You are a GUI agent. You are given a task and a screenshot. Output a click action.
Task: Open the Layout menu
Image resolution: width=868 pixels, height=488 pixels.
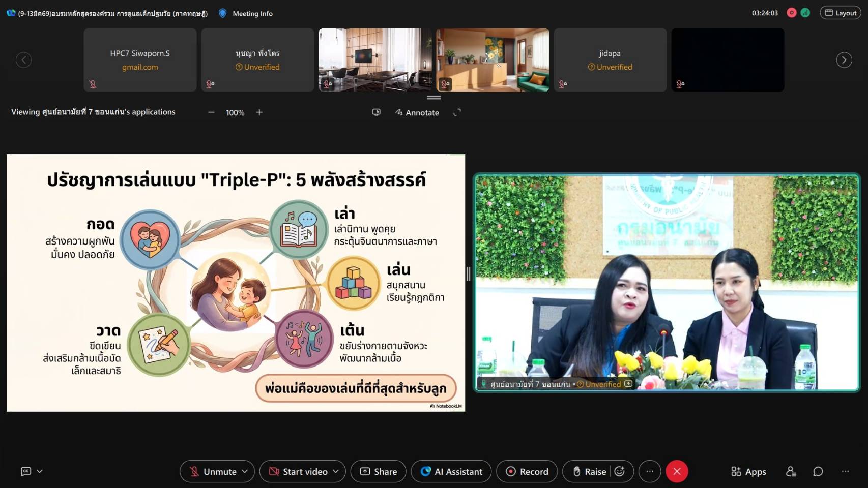pos(840,13)
